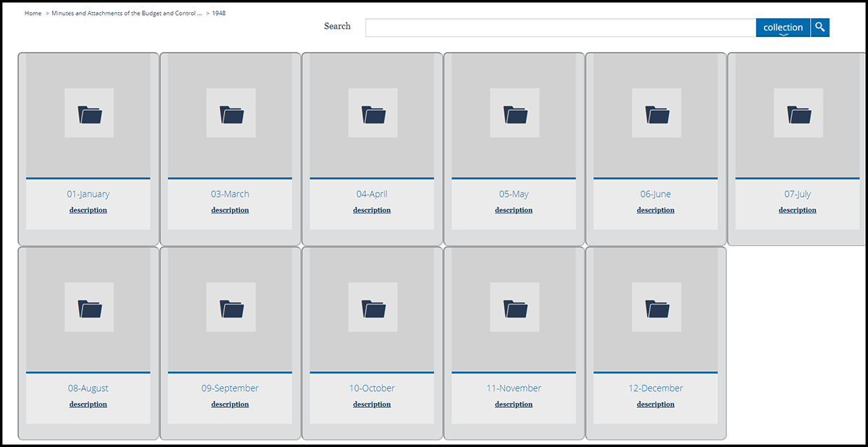Image resolution: width=868 pixels, height=447 pixels.
Task: Open the 07-July folder icon
Action: 798,114
